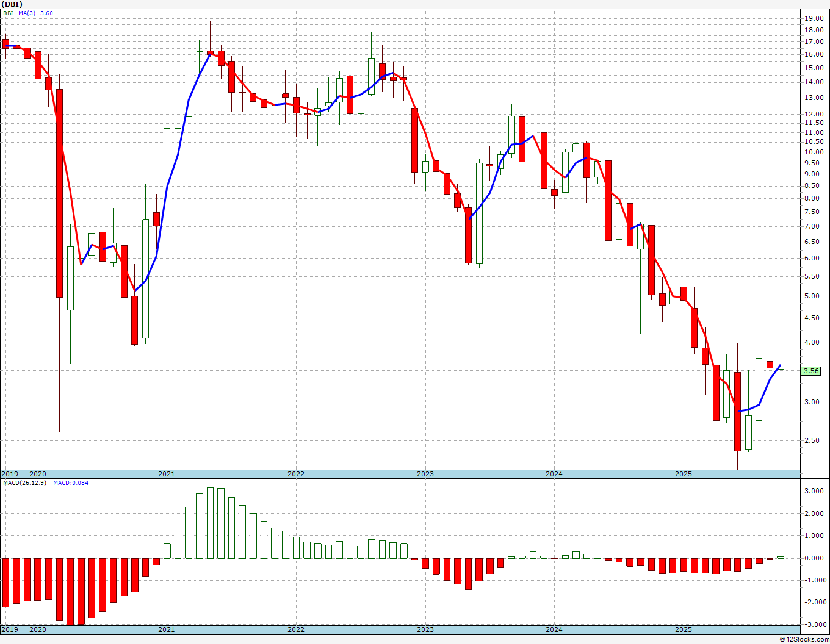
Task: Click 2024 on the price chart time axis
Action: [x=554, y=474]
